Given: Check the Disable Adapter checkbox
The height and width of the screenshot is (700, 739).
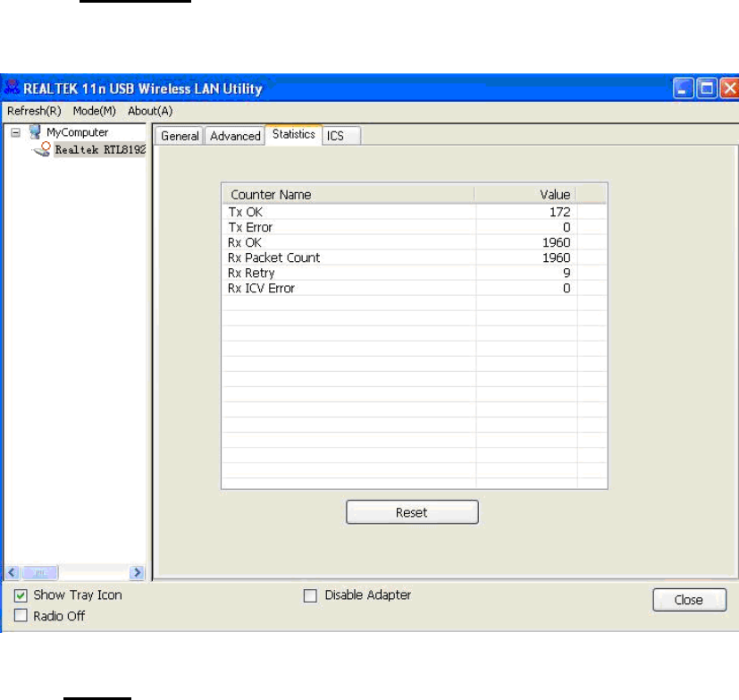Looking at the screenshot, I should 310,595.
